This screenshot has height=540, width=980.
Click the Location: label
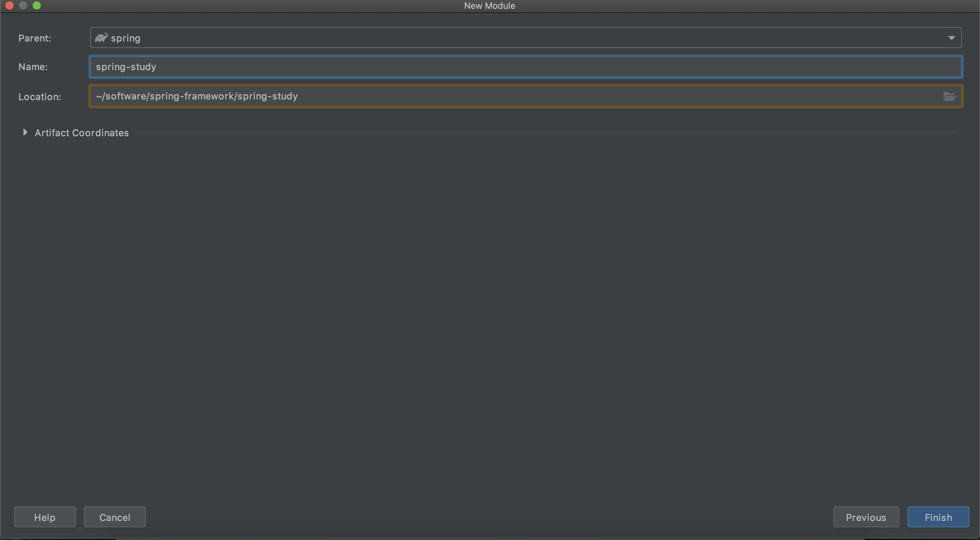[40, 97]
